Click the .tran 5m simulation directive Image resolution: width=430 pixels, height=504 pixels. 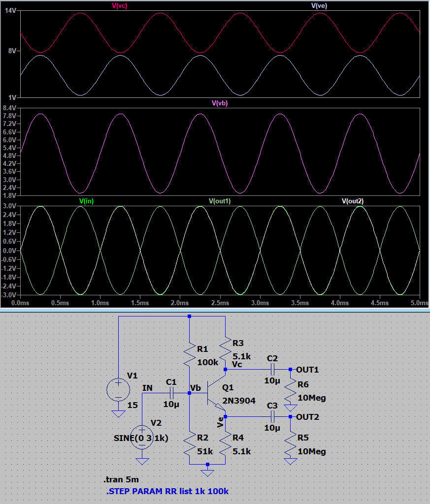(x=117, y=480)
